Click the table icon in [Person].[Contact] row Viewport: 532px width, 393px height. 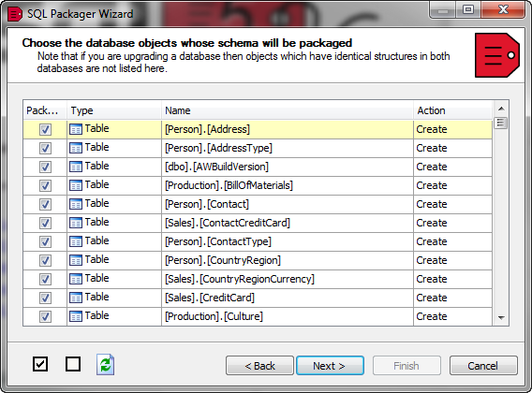(76, 204)
